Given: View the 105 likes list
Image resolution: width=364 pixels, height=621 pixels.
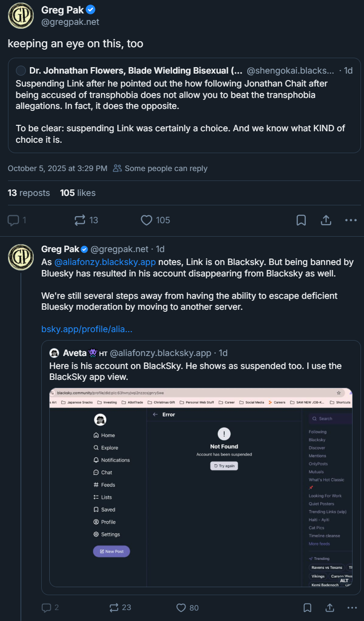Looking at the screenshot, I should 78,193.
